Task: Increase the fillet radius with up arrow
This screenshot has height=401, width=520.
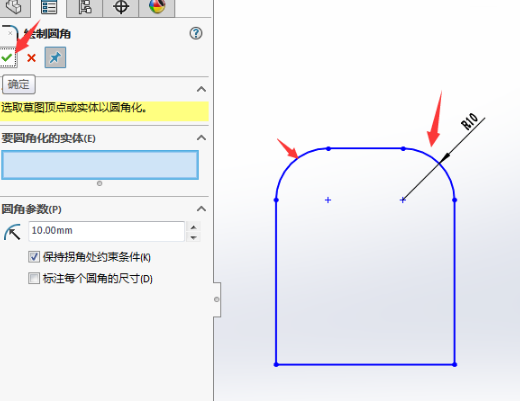Action: pos(193,227)
